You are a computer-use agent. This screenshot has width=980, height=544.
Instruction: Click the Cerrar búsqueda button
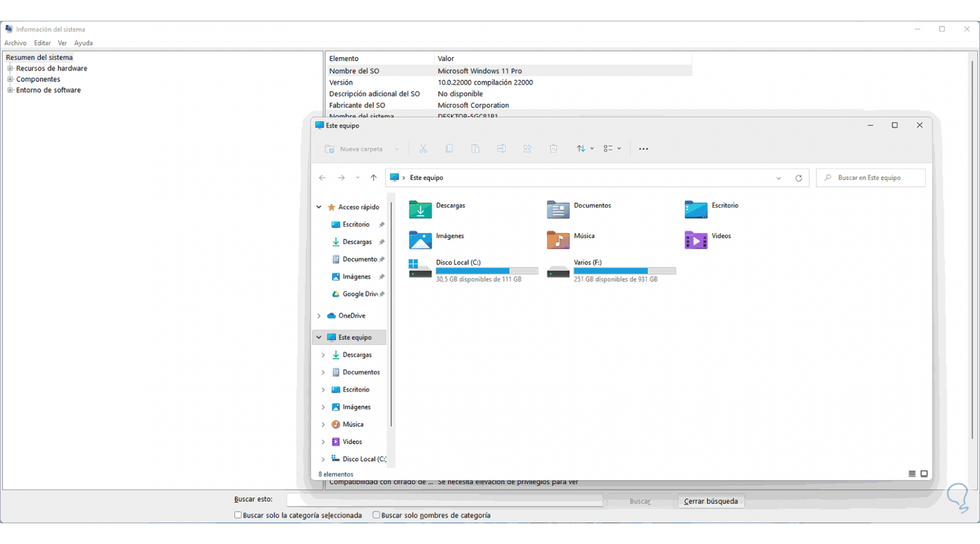[711, 501]
